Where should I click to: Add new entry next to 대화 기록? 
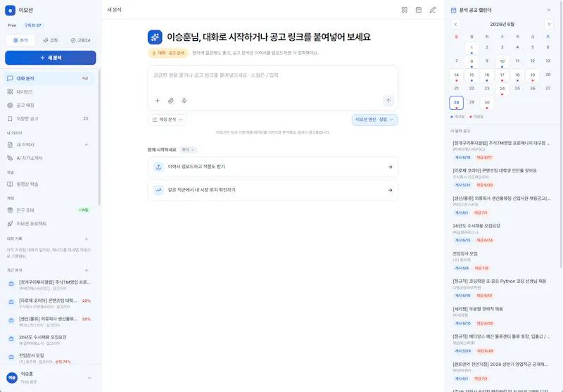[x=87, y=239]
